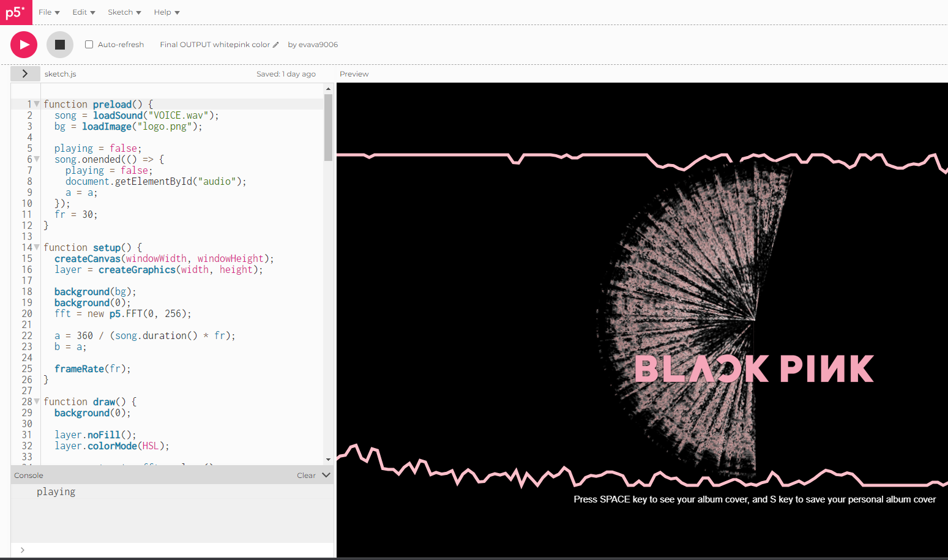Enable the Auto-refresh checkbox

point(89,45)
